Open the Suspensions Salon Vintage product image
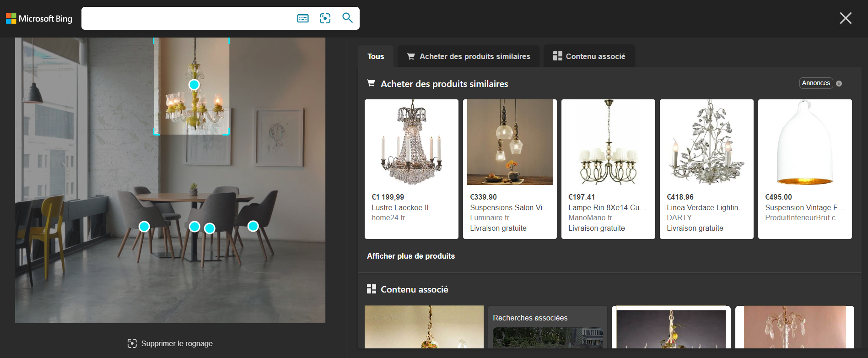Screen dimensions: 868x358 pos(510,142)
